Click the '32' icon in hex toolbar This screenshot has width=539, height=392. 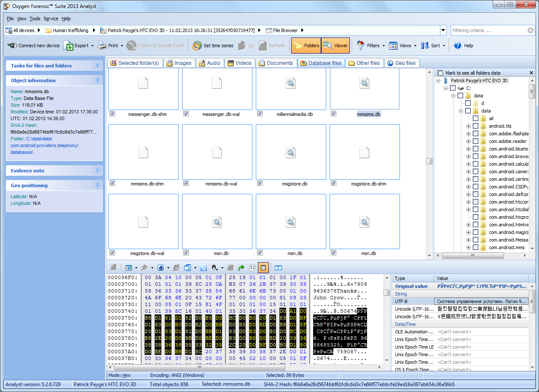[x=252, y=268]
